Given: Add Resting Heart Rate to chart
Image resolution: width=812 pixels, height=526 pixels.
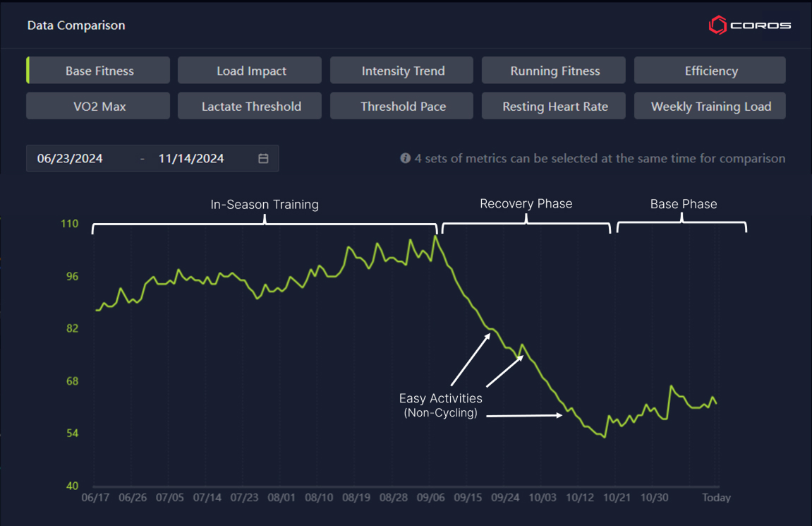Looking at the screenshot, I should (x=554, y=106).
